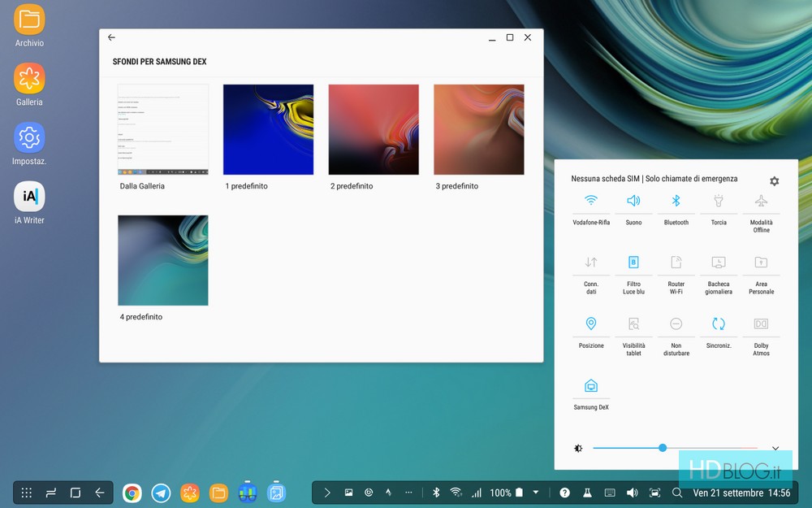This screenshot has height=508, width=812.
Task: Open the DeX Labs flask icon
Action: [587, 493]
